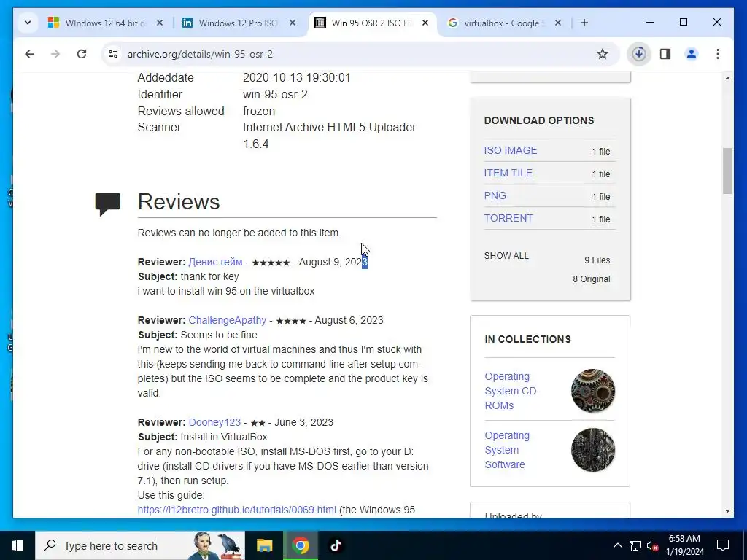Screen dimensions: 747x560
Task: Open the 8 Original files link
Action: click(x=591, y=279)
